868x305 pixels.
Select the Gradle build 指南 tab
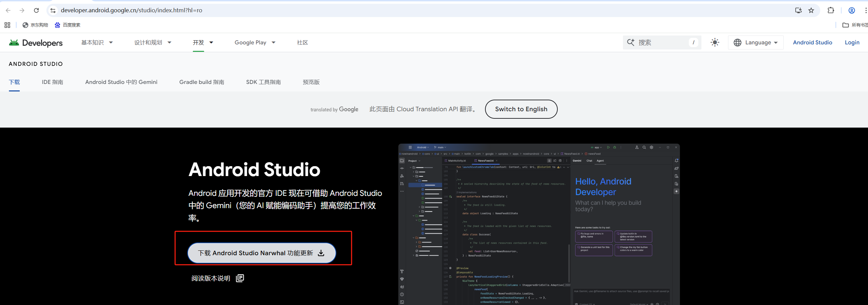202,82
